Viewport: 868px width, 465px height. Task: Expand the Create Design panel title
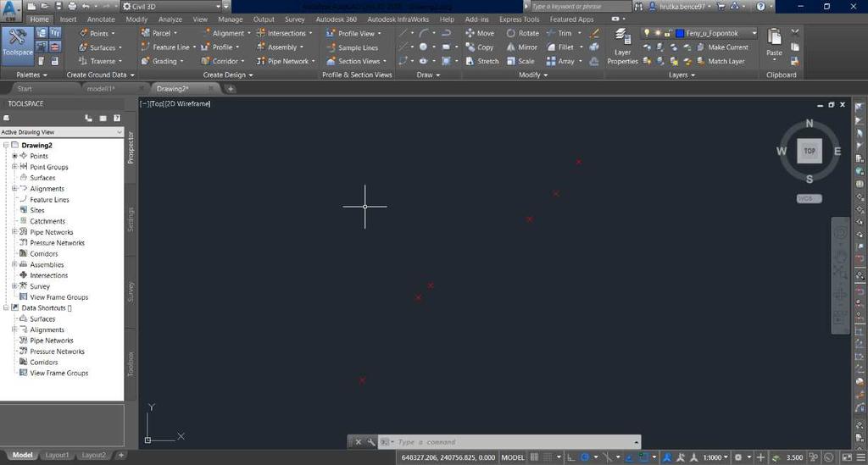[228, 75]
